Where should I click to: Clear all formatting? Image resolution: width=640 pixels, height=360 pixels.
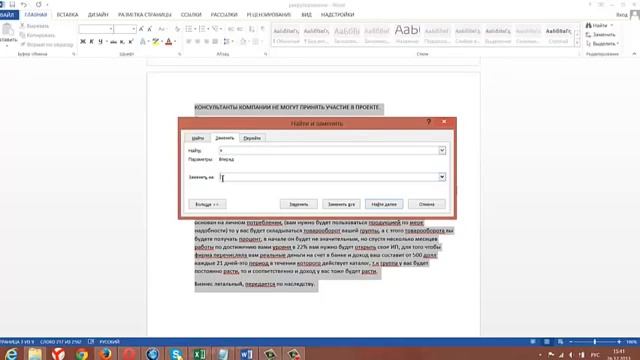(178, 29)
